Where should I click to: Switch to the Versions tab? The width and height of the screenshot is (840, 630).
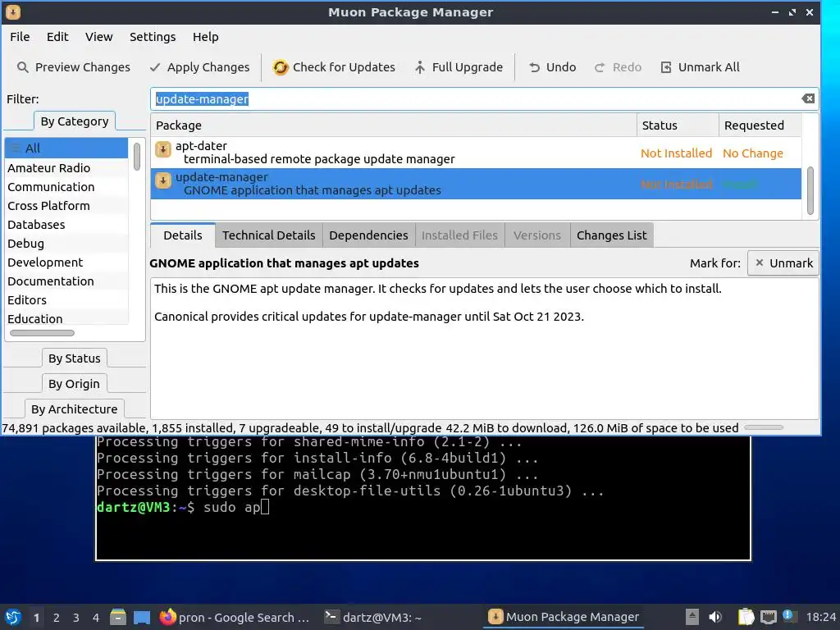click(x=536, y=235)
